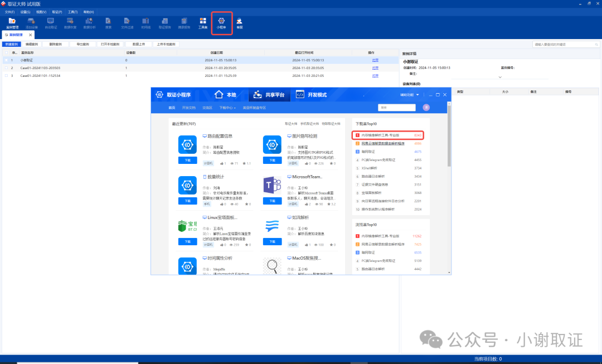The height and width of the screenshot is (364, 602).
Task: Click the 打开本地案例 button
Action: (110, 45)
